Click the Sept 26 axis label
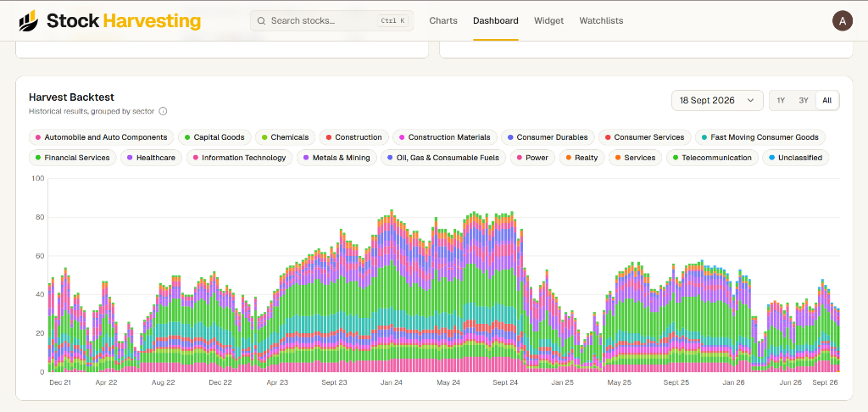This screenshot has height=412, width=868. tap(825, 382)
